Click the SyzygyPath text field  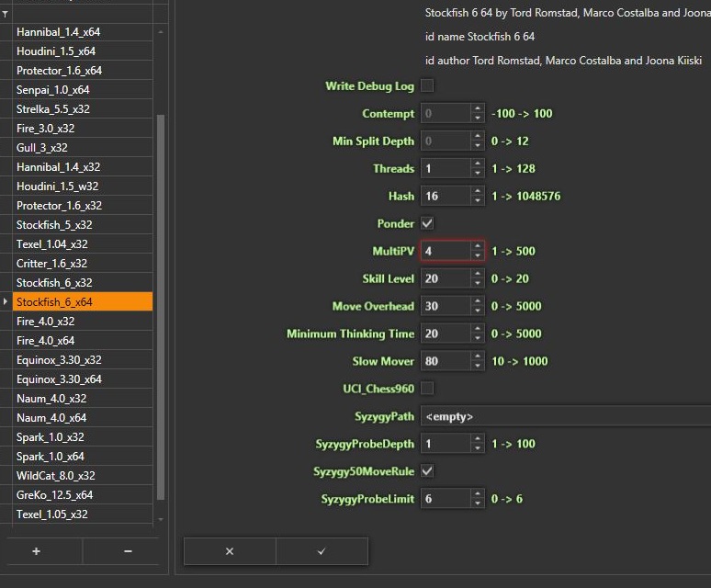click(x=566, y=416)
